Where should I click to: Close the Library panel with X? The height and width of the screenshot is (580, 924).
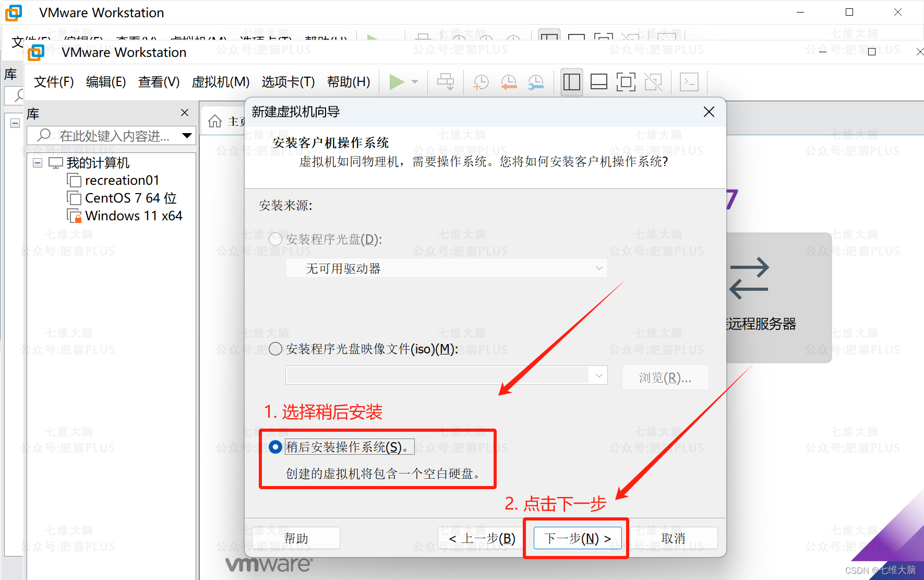point(184,112)
